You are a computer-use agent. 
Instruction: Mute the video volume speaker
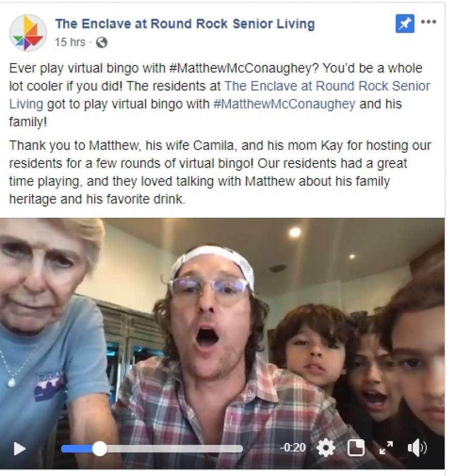(417, 448)
